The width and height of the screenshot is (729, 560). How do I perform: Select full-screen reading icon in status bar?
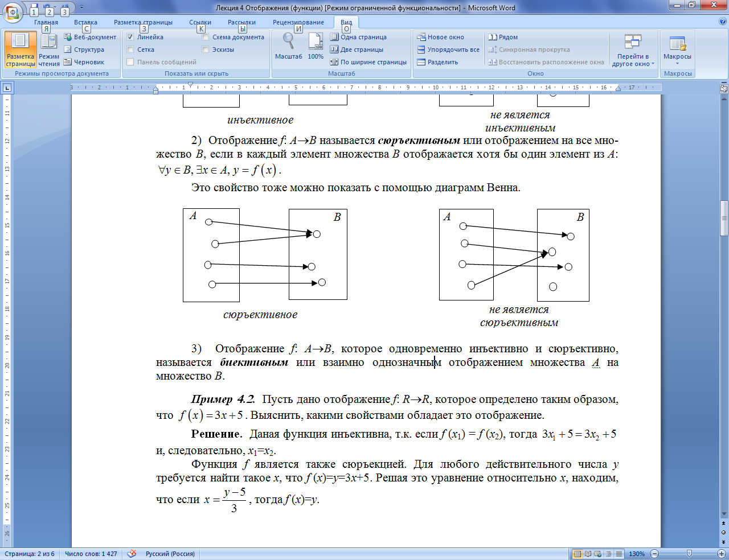coord(588,554)
